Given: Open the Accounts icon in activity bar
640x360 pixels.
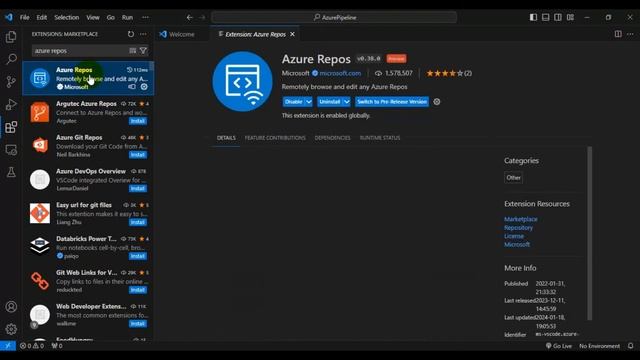Looking at the screenshot, I should click(11, 307).
